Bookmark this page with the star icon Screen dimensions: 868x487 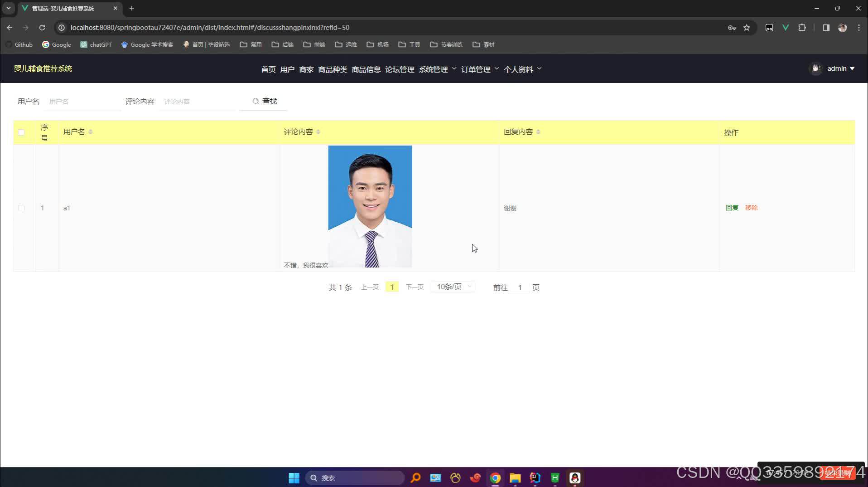coord(747,28)
